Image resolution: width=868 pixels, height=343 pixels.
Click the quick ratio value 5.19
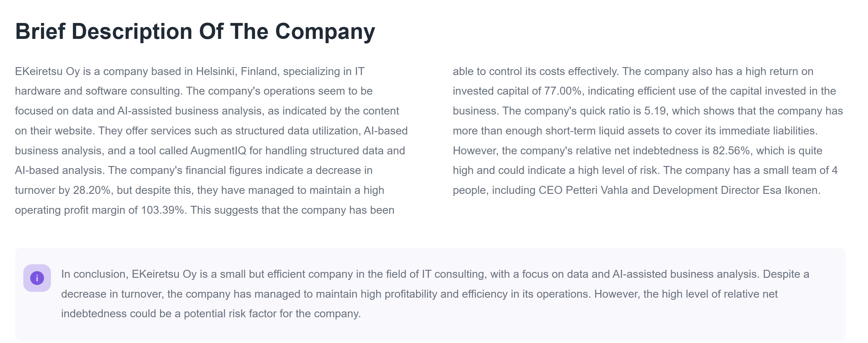pyautogui.click(x=655, y=111)
